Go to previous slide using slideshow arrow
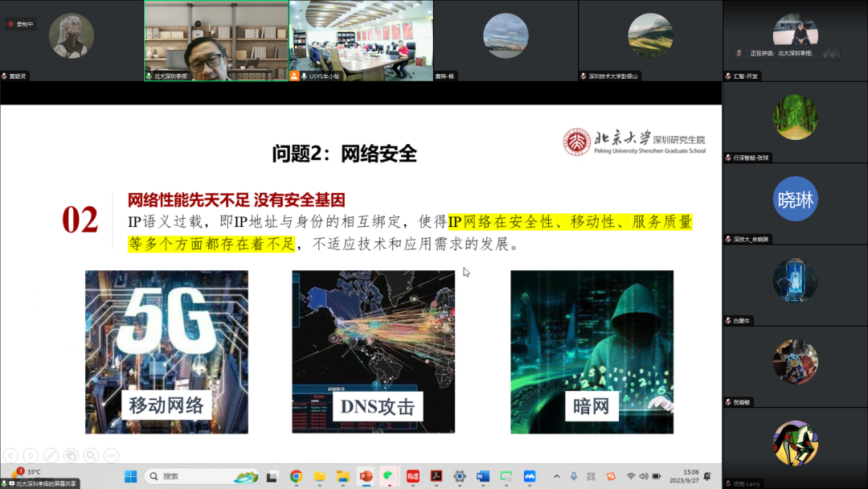The width and height of the screenshot is (868, 489). [x=11, y=455]
